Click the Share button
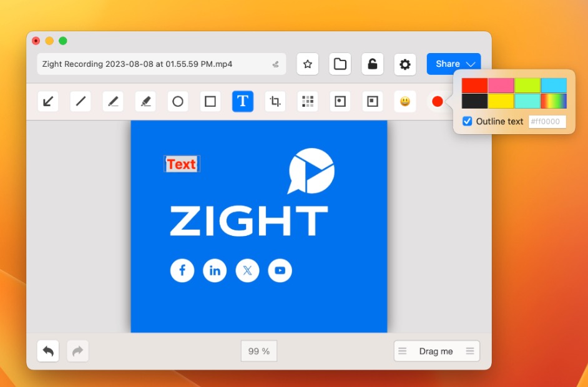Screen dimensions: 588x387 [x=448, y=64]
